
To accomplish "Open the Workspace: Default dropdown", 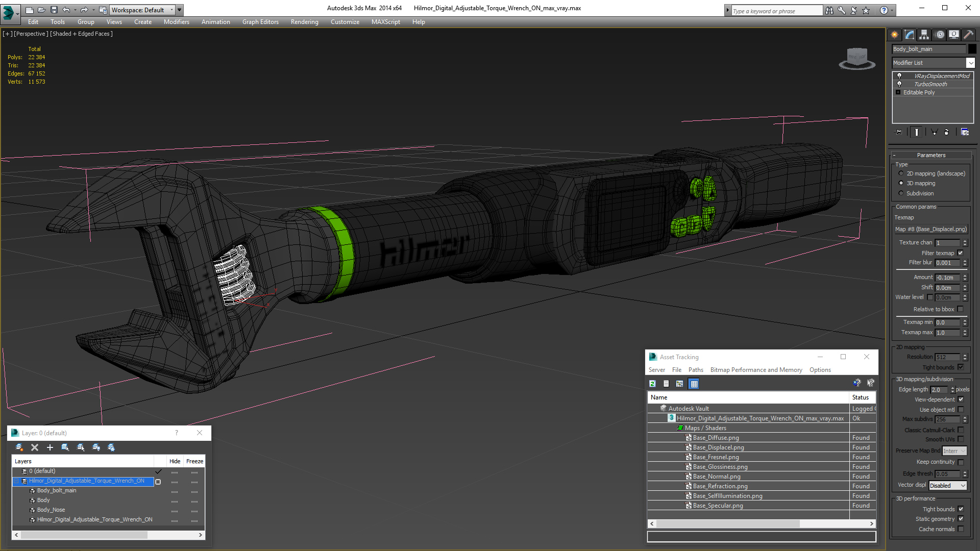I will (142, 10).
